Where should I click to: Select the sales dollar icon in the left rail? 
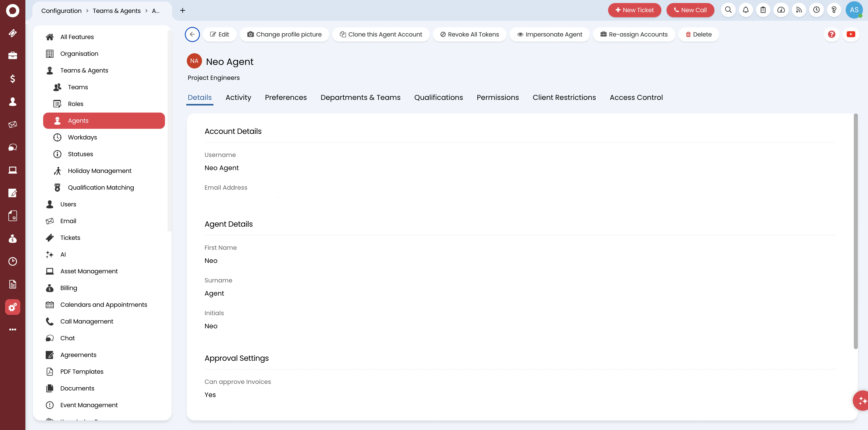[x=12, y=78]
